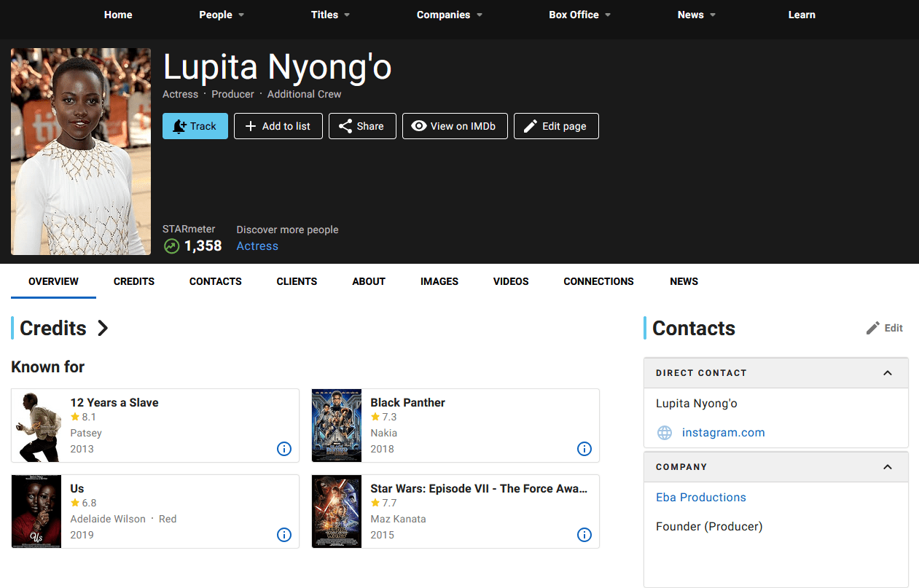Viewport: 919px width, 588px height.
Task: Click the info icon on Black Panther card
Action: pyautogui.click(x=584, y=449)
